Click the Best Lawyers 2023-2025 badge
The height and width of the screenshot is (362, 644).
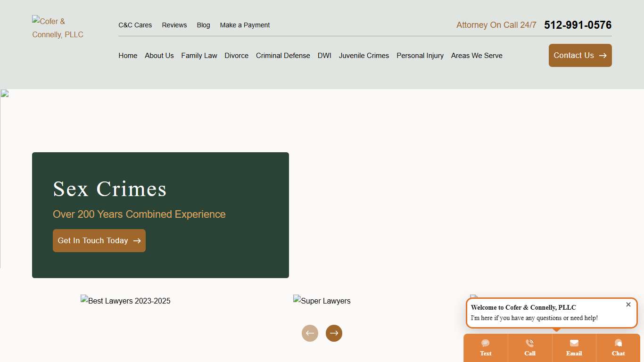(x=125, y=301)
